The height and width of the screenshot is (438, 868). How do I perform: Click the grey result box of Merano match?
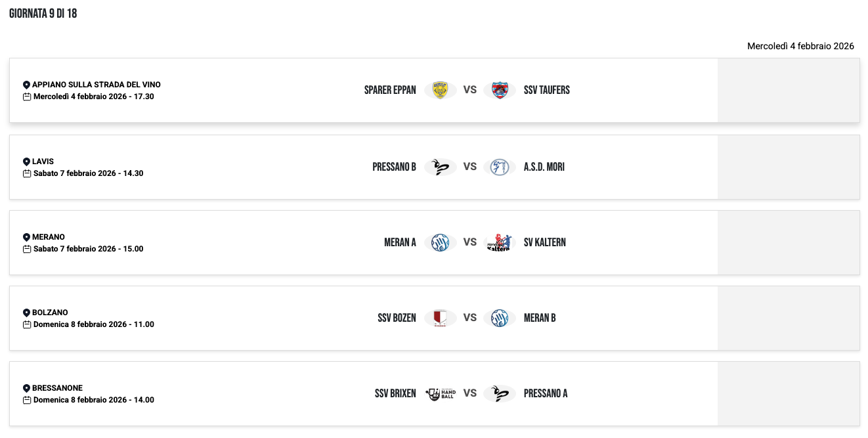(x=788, y=242)
